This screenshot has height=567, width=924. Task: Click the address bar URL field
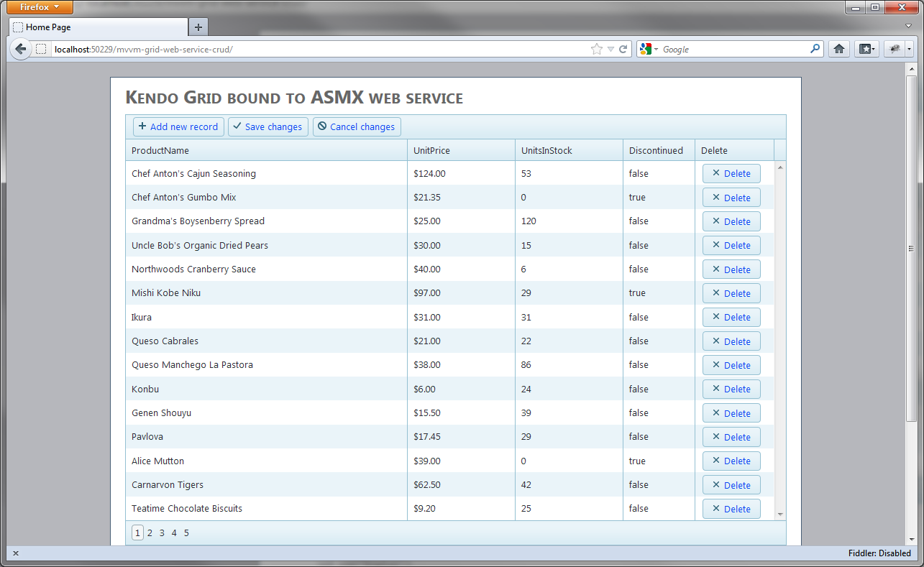click(316, 49)
